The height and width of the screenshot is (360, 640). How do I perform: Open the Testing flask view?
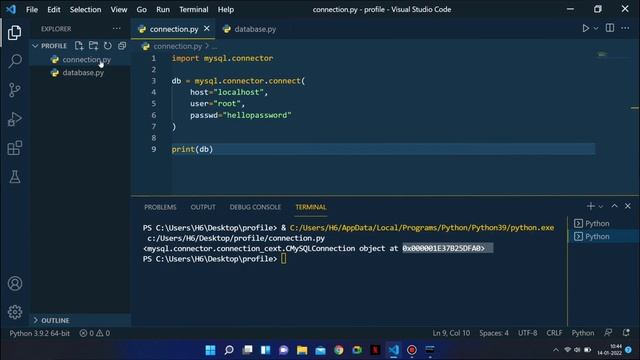click(15, 177)
